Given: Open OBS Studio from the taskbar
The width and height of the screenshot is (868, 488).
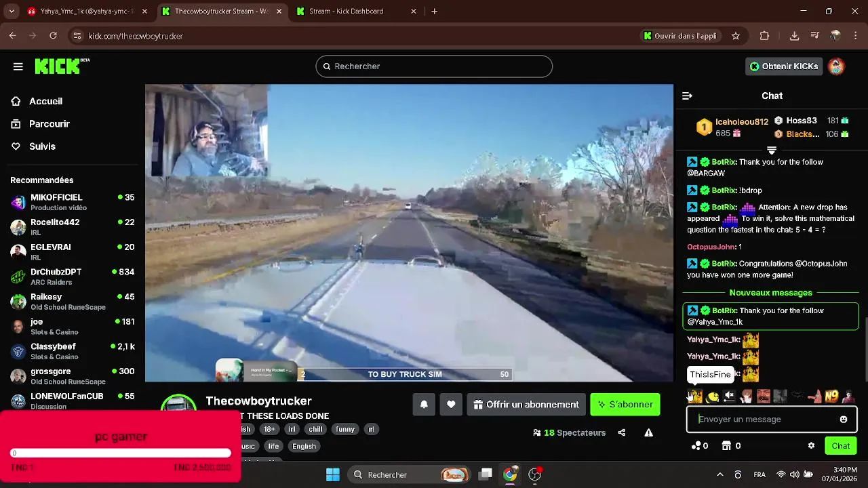Looking at the screenshot, I should [x=535, y=474].
